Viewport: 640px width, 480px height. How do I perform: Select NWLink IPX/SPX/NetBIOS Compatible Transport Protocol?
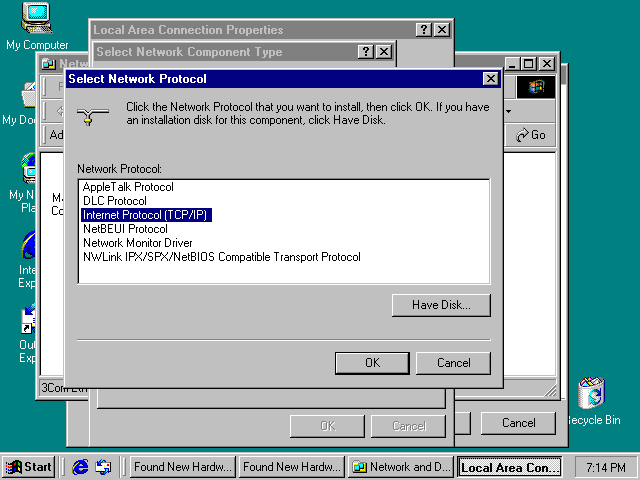(x=222, y=257)
